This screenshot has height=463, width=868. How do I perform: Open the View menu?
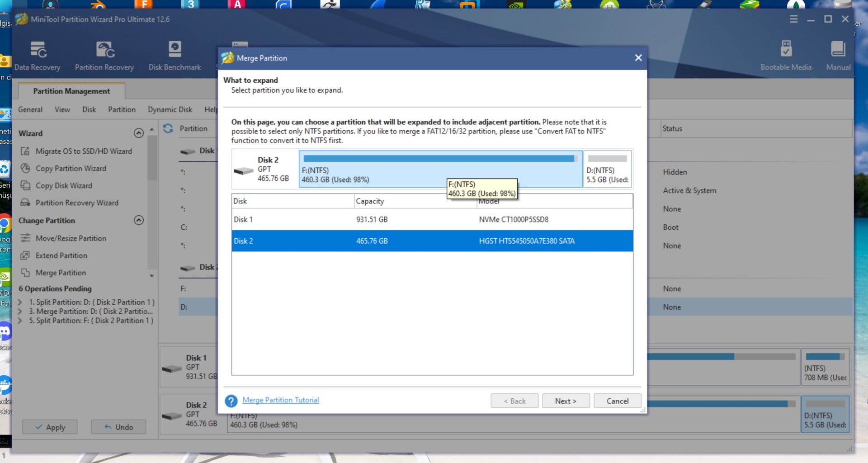click(x=62, y=109)
